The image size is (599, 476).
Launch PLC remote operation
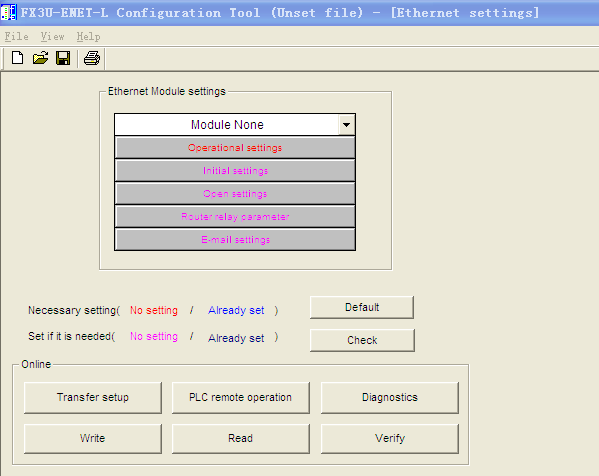pos(241,397)
